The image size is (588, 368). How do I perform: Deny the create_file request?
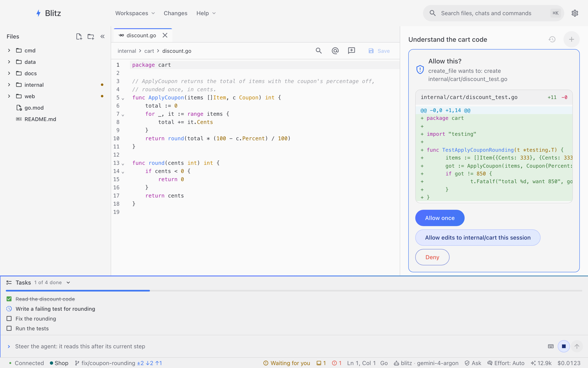click(x=432, y=257)
